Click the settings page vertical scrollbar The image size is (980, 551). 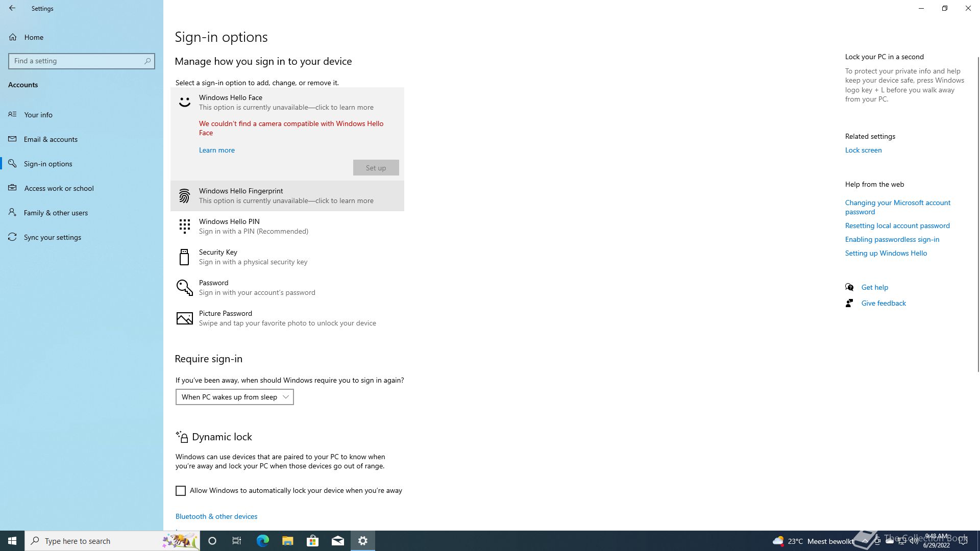pyautogui.click(x=978, y=214)
